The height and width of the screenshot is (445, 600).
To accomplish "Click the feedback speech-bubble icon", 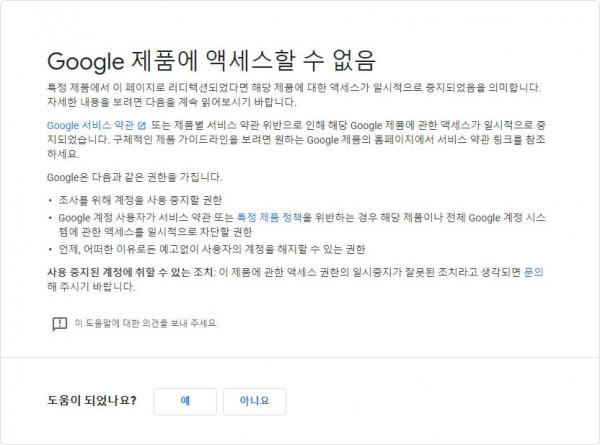I will point(59,324).
